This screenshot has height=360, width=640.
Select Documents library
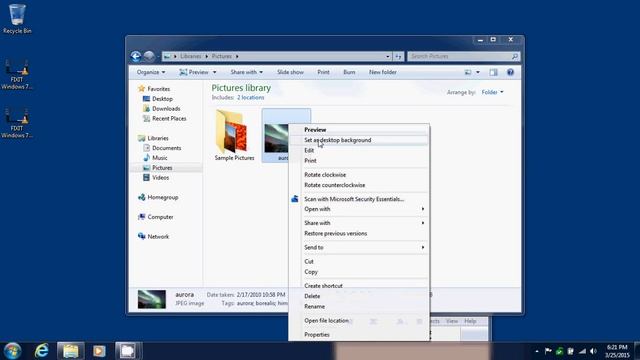click(162, 148)
